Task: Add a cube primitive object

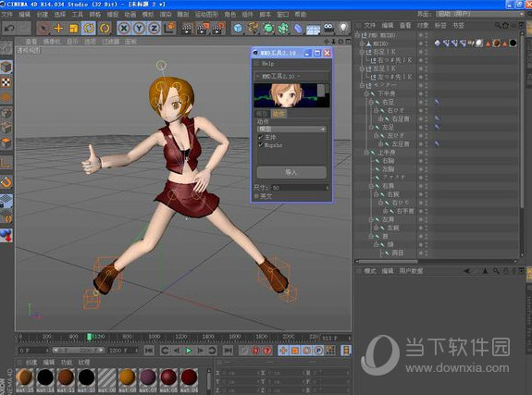Action: click(238, 29)
